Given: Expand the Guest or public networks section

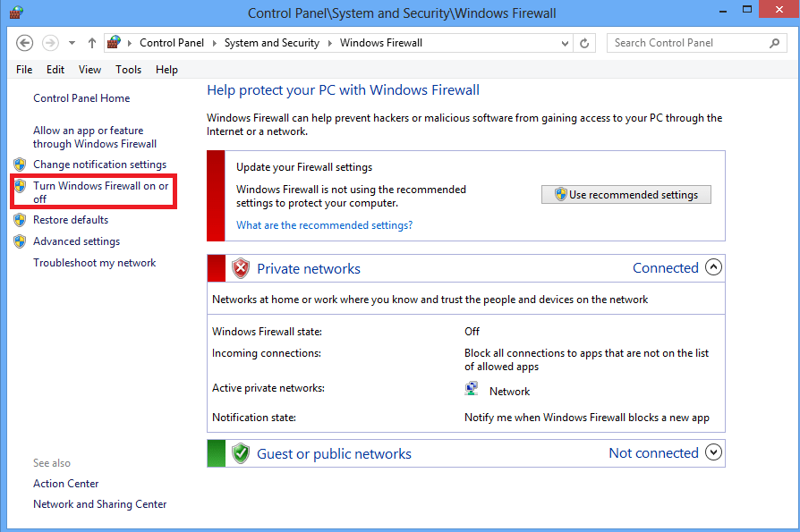Looking at the screenshot, I should [x=713, y=452].
